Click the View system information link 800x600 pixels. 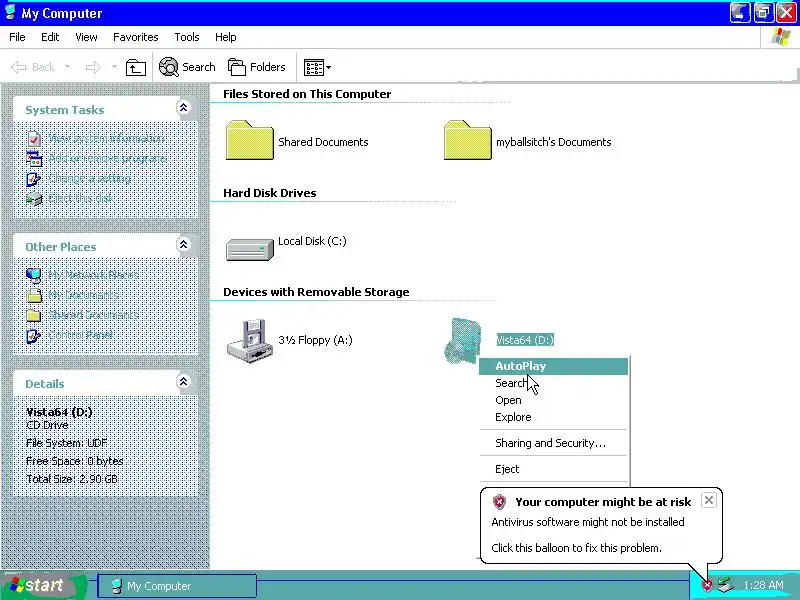[107, 139]
